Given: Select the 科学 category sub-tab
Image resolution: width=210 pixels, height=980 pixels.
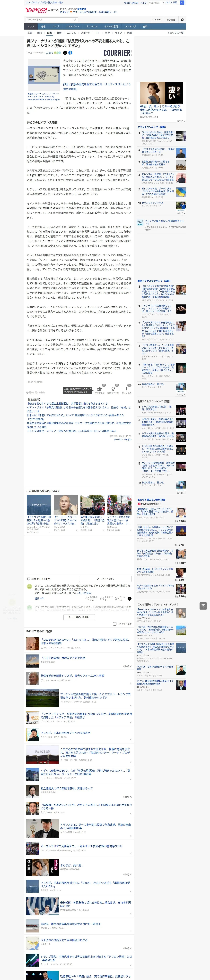Looking at the screenshot, I should (107, 33).
